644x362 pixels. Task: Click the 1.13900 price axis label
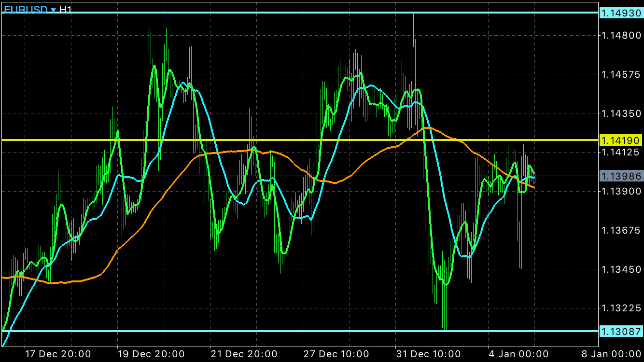[x=621, y=191]
